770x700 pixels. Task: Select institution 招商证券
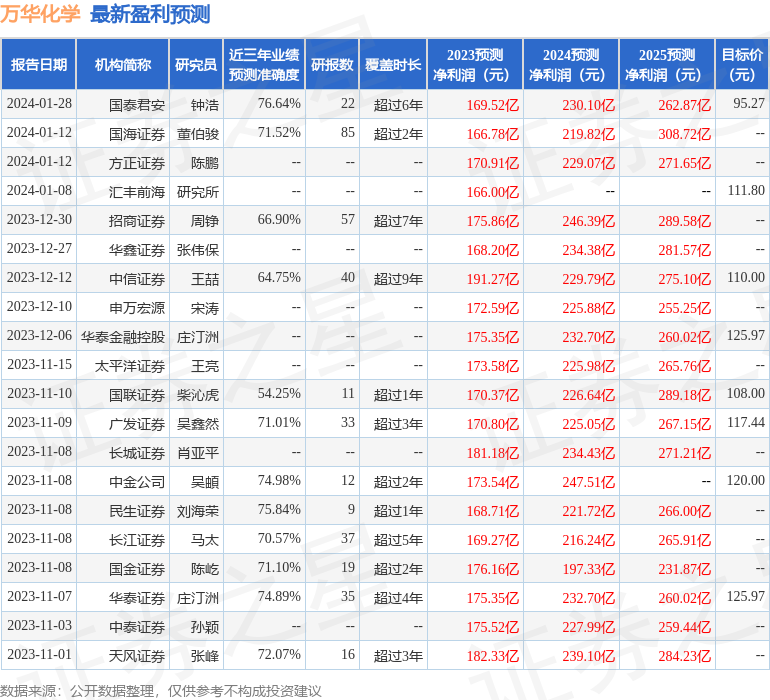pyautogui.click(x=137, y=221)
